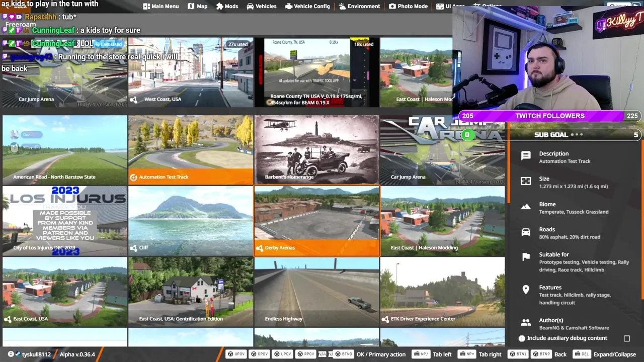Select the Barbent's Homerange map
The height and width of the screenshot is (362, 644).
(317, 150)
